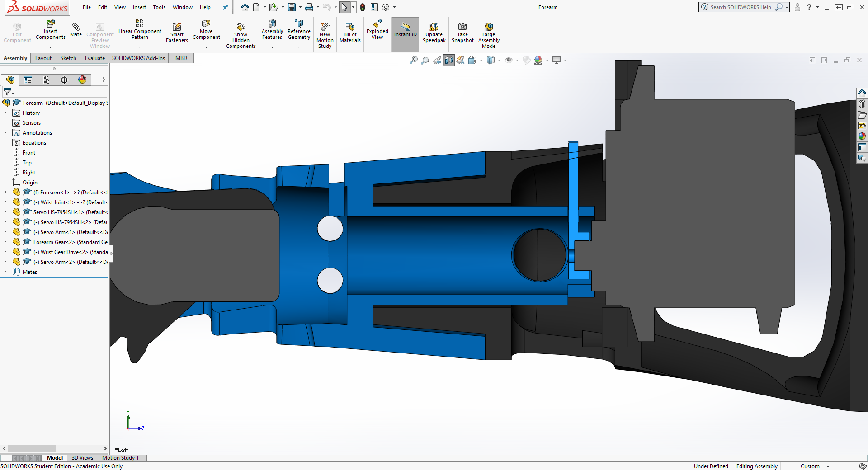Open the DisplayManager color tab
This screenshot has height=470, width=868.
click(82, 80)
